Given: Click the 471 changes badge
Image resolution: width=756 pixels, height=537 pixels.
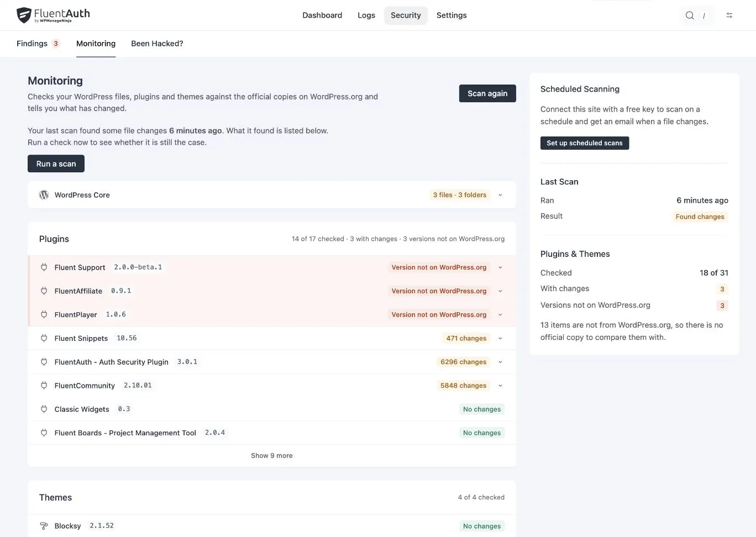Looking at the screenshot, I should [x=466, y=338].
